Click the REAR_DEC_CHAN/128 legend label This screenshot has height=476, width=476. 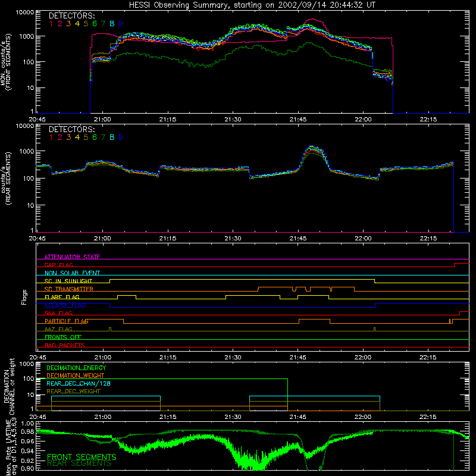79,383
